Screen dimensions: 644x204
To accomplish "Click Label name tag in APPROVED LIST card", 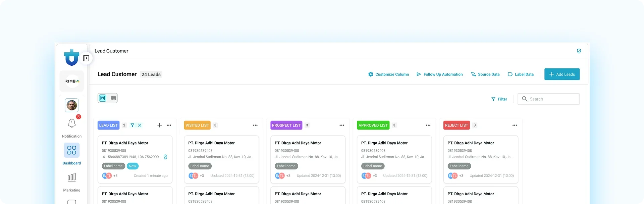I will pyautogui.click(x=373, y=166).
